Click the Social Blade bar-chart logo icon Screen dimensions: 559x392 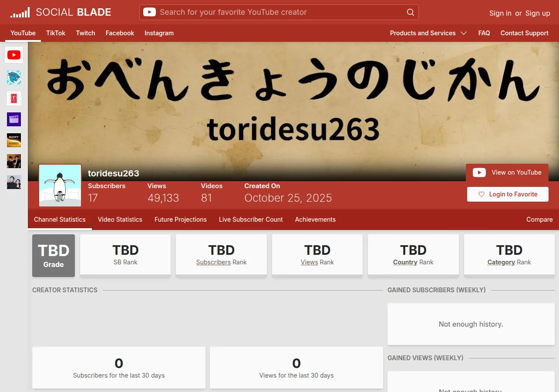point(20,12)
